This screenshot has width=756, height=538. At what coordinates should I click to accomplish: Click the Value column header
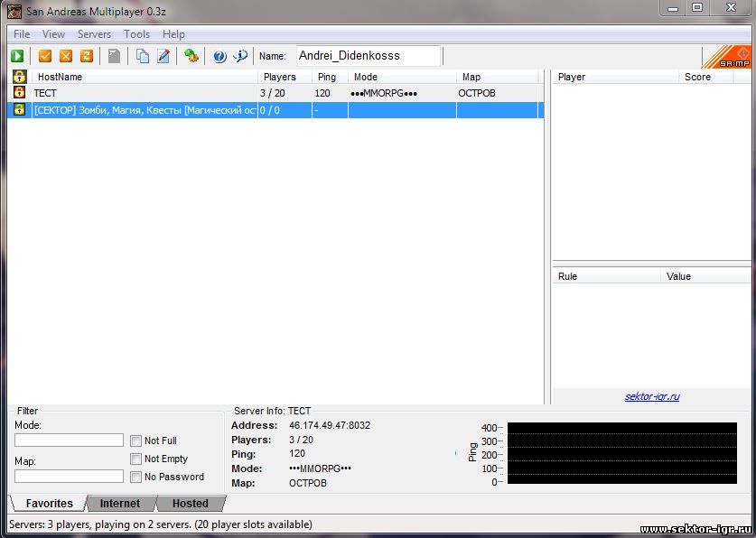tap(705, 276)
